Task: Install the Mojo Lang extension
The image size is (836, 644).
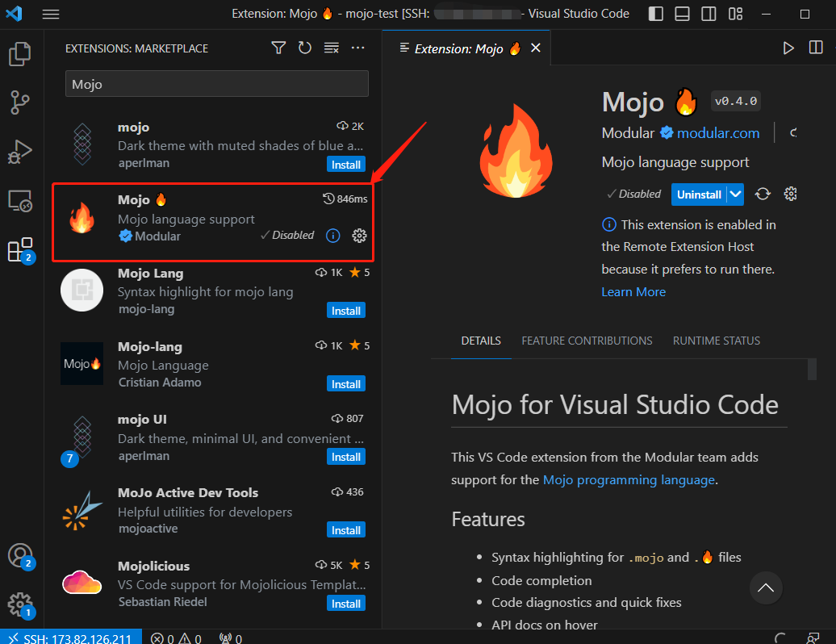Action: click(x=345, y=311)
